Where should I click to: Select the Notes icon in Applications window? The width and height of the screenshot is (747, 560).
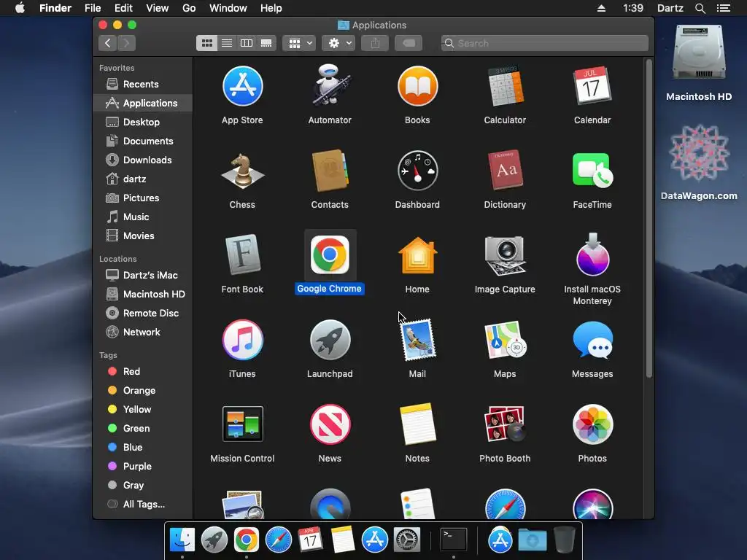click(417, 424)
